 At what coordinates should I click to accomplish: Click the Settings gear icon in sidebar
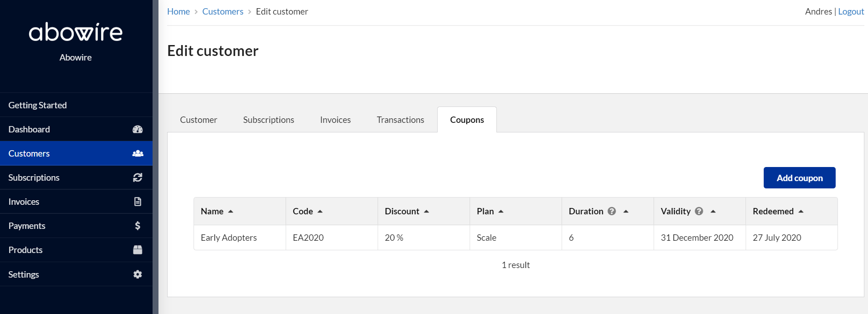coord(138,274)
